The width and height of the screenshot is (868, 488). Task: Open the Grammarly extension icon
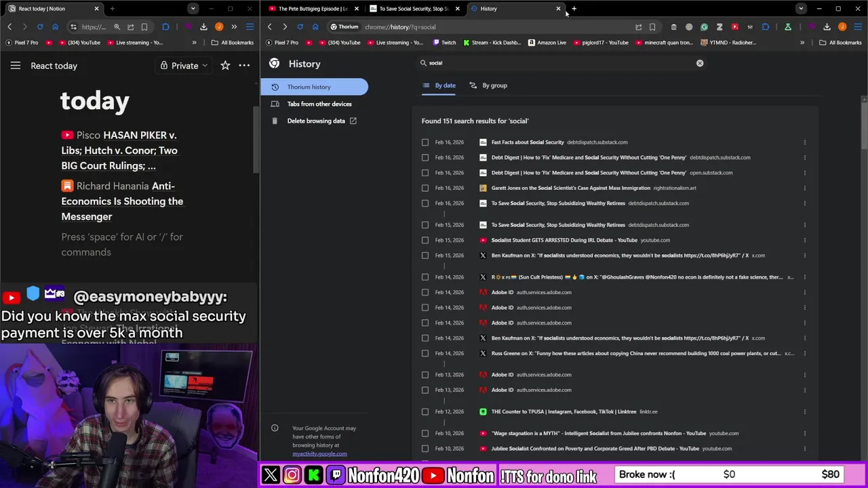pyautogui.click(x=704, y=27)
